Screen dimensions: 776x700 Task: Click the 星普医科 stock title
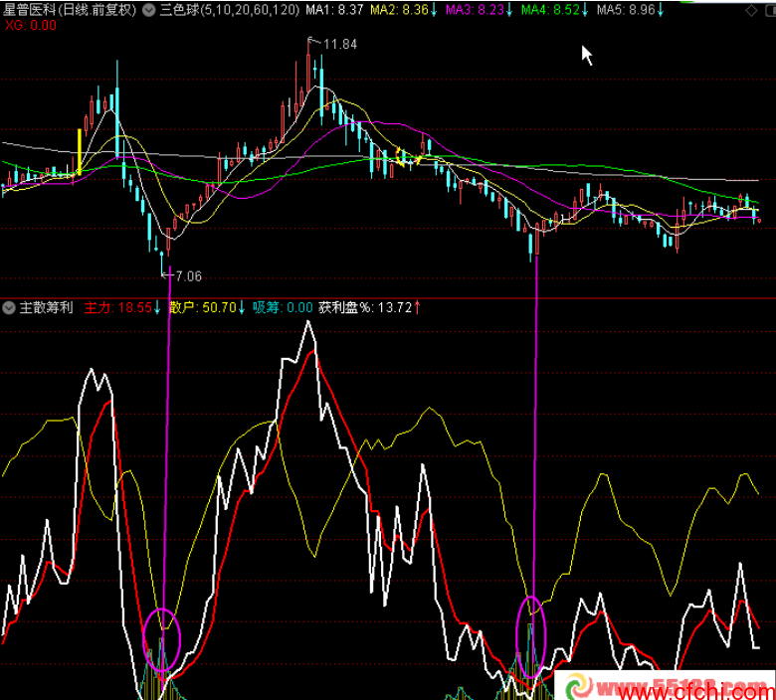(70, 10)
